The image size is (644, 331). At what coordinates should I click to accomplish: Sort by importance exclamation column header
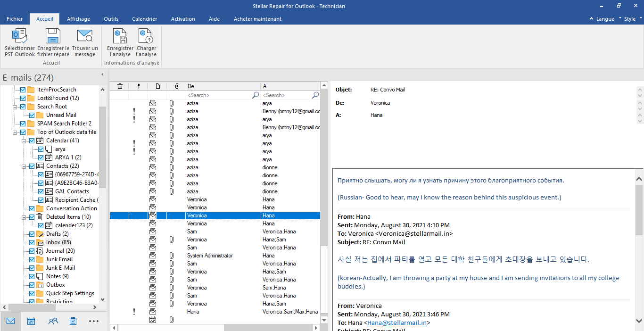click(x=139, y=86)
